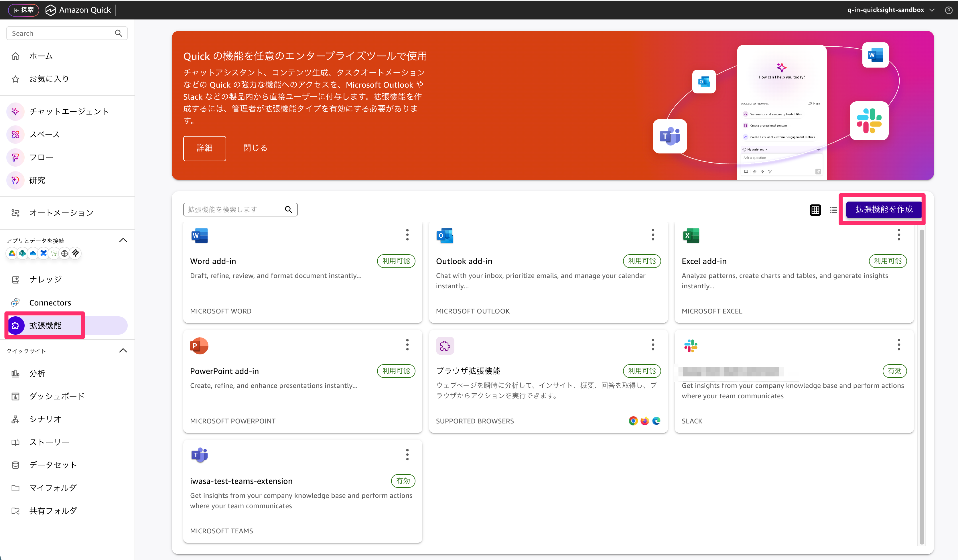This screenshot has width=958, height=560.
Task: Open Excel add-in options menu
Action: [x=899, y=234]
